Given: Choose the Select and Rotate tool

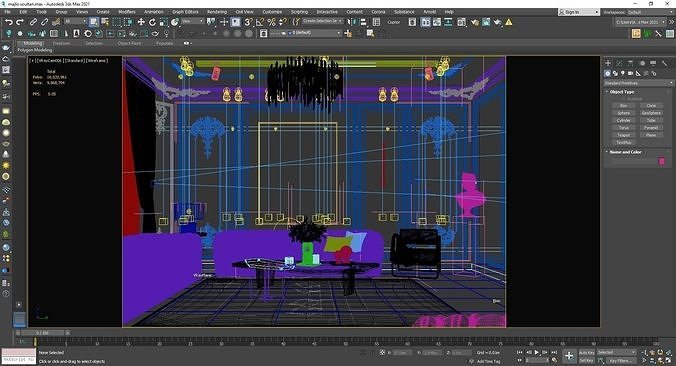Looking at the screenshot, I should click(x=152, y=22).
